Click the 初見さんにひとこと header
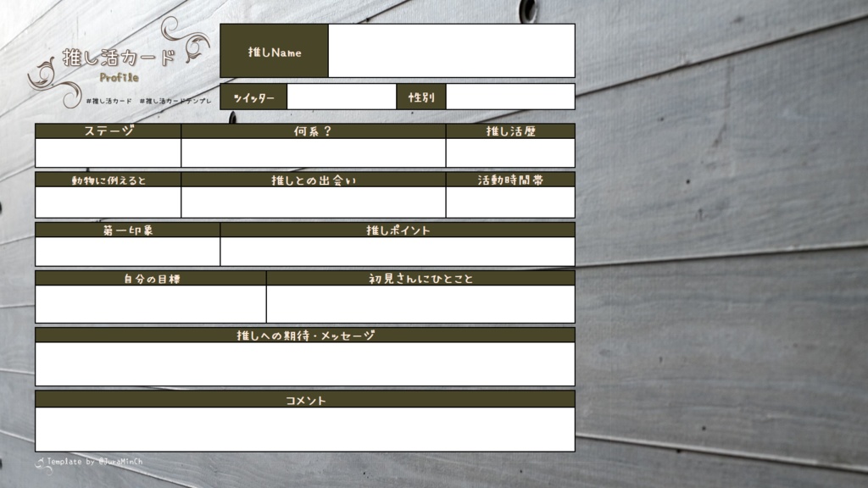Screen dimensions: 868x488 (x=420, y=278)
